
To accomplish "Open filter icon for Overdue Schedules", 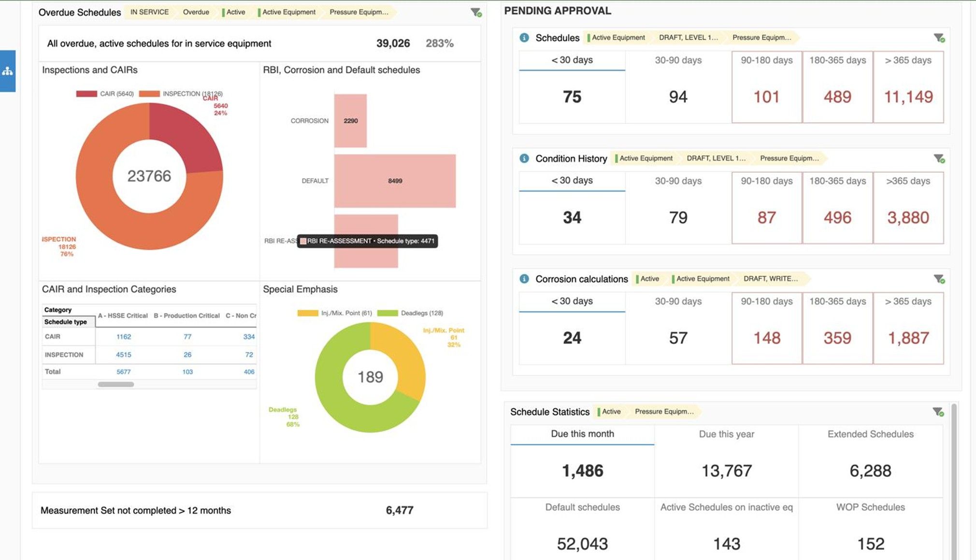I will pyautogui.click(x=476, y=13).
